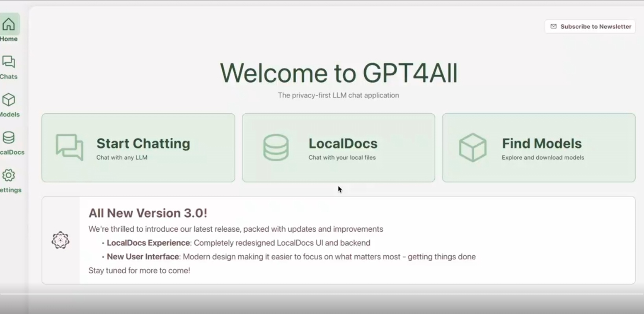Click the Settings label in sidebar
This screenshot has width=644, height=314.
11,190
